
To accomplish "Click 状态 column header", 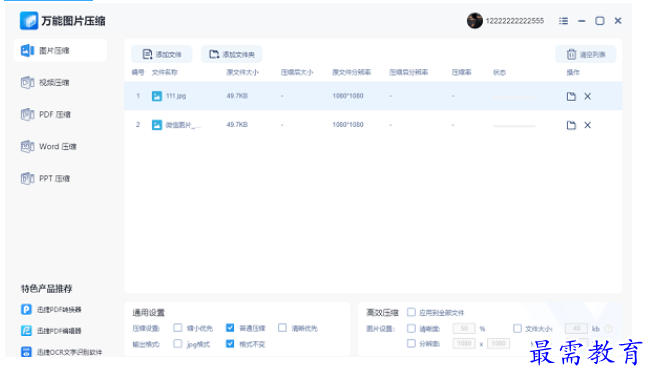I will (499, 73).
